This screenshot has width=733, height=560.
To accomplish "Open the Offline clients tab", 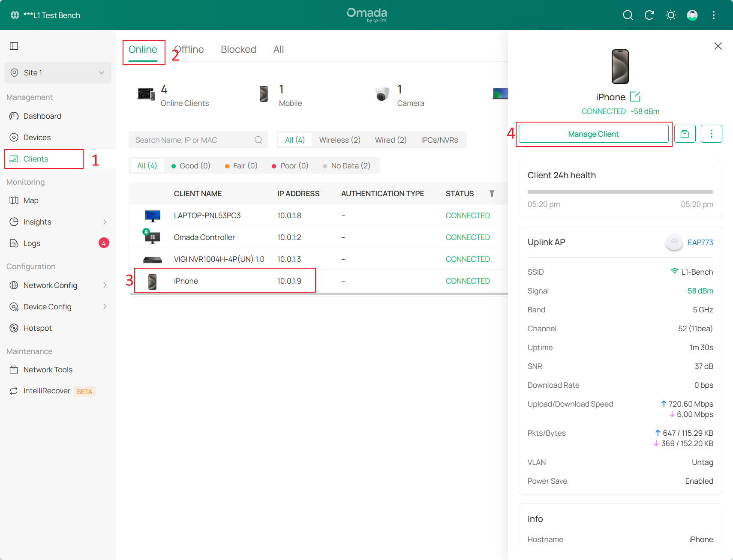I will pos(189,49).
